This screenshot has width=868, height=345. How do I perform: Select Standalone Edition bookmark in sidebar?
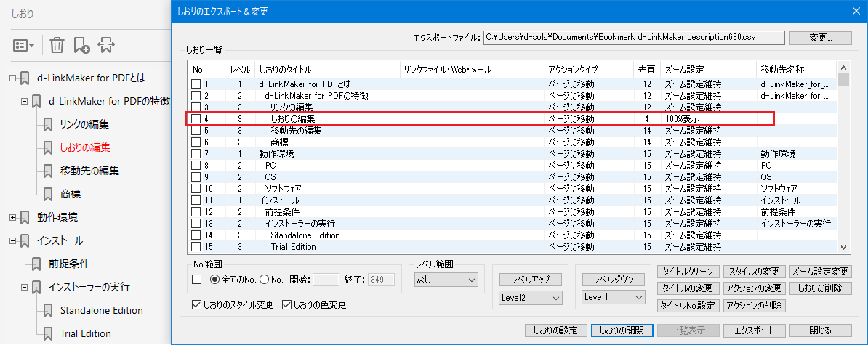102,310
